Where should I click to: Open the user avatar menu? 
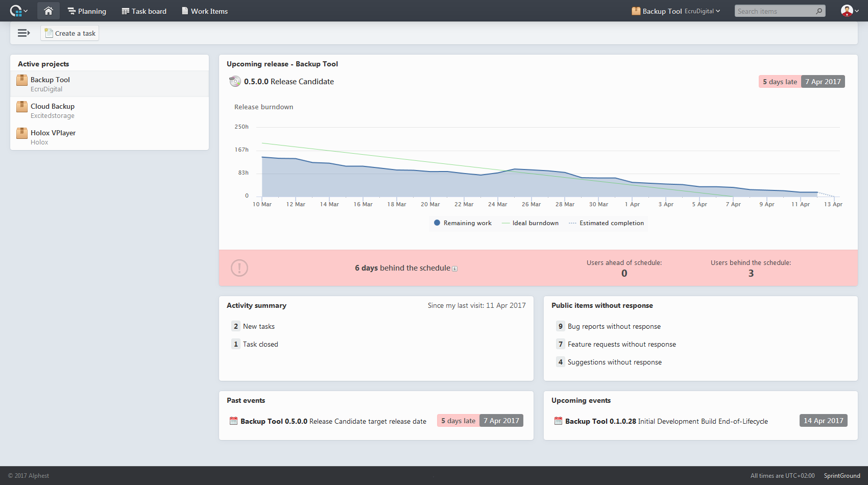point(847,11)
